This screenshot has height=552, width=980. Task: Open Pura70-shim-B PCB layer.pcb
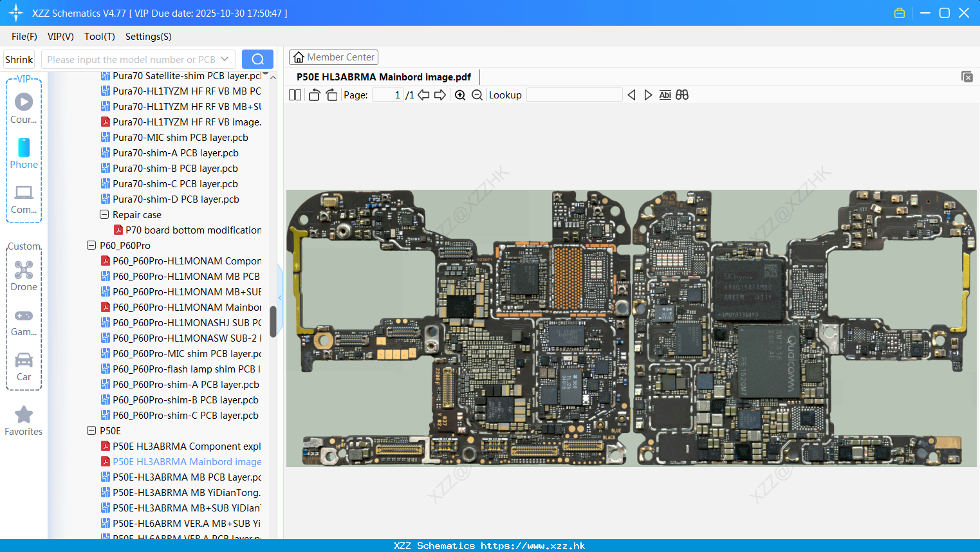click(x=169, y=169)
